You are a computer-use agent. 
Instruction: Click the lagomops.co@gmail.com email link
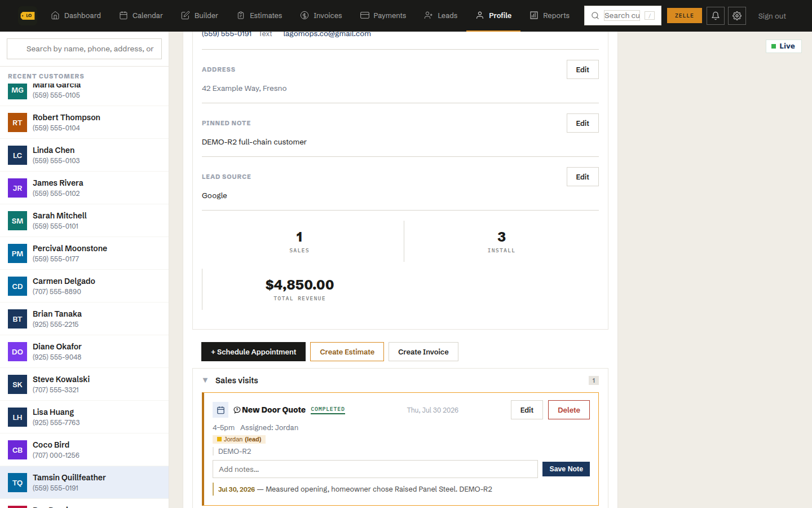click(x=327, y=34)
